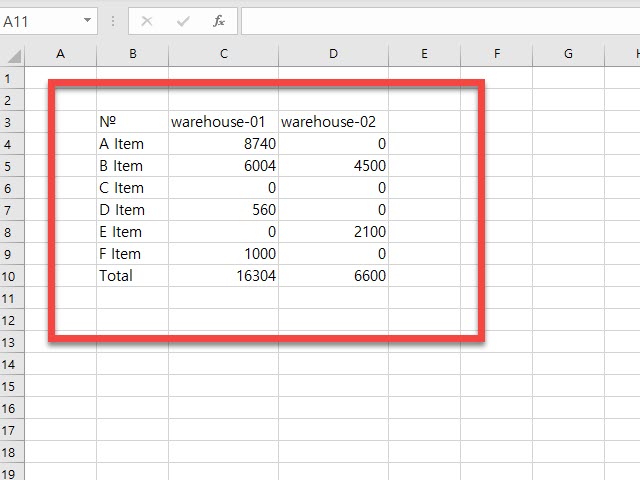Screen dimensions: 640x480
Task: Click warehouse-02 value for A Item
Action: pos(333,144)
